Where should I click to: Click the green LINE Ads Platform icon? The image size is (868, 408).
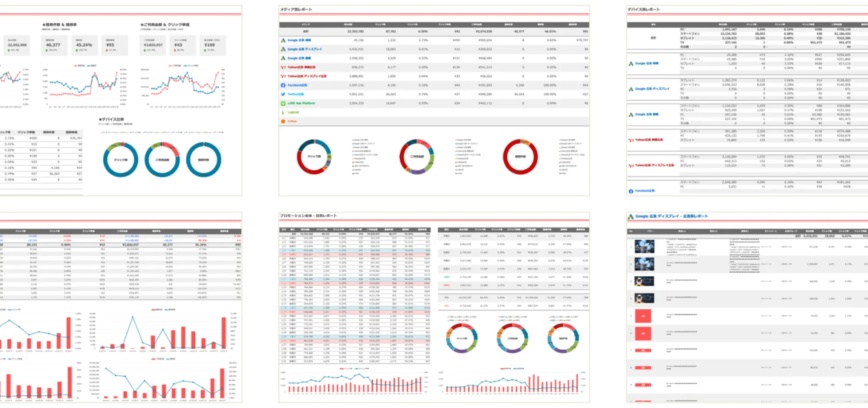click(283, 103)
